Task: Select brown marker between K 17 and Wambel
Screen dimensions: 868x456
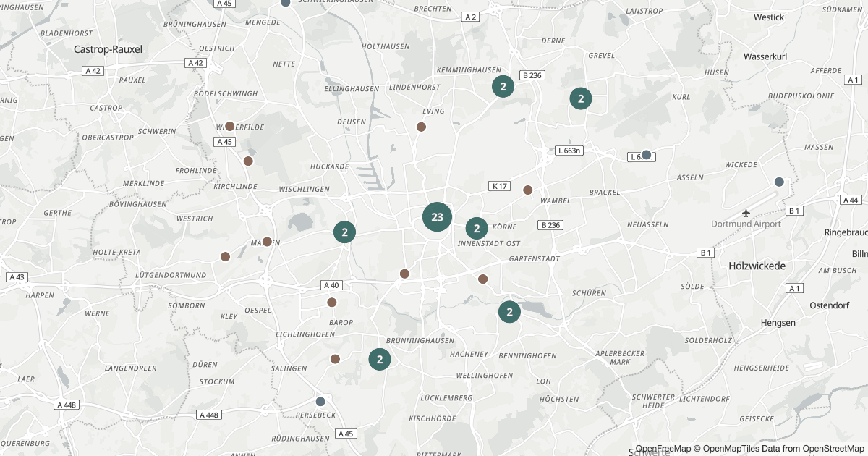Action: [528, 190]
